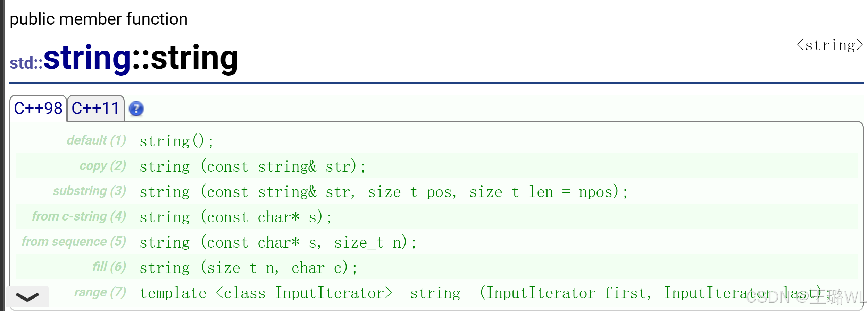Viewport: 868px width, 311px height.
Task: Switch to the C++11 tab
Action: click(95, 108)
